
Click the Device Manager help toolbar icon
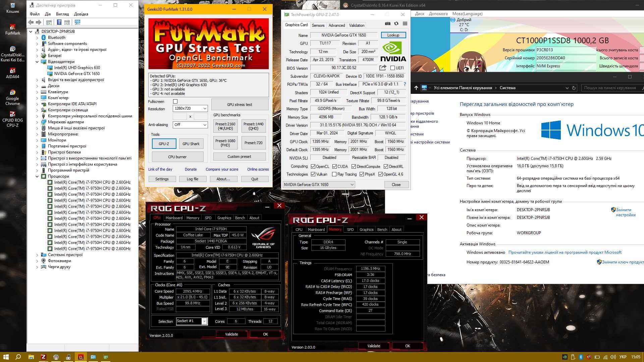coord(59,22)
